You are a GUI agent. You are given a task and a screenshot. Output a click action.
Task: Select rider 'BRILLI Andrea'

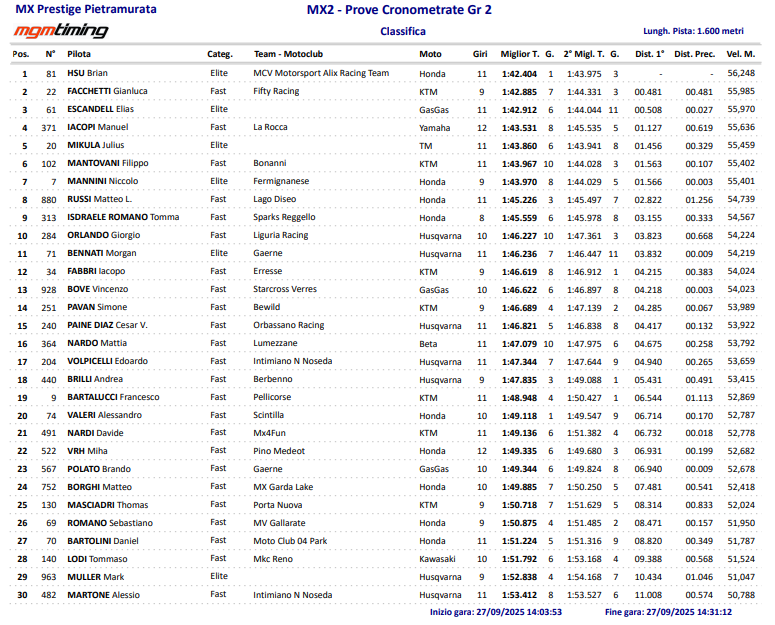point(95,379)
